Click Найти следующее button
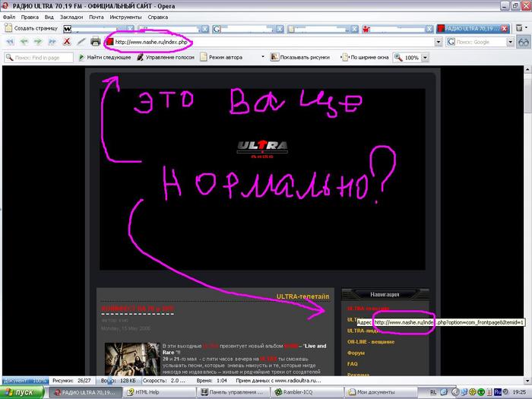This screenshot has height=399, width=532. (105, 57)
